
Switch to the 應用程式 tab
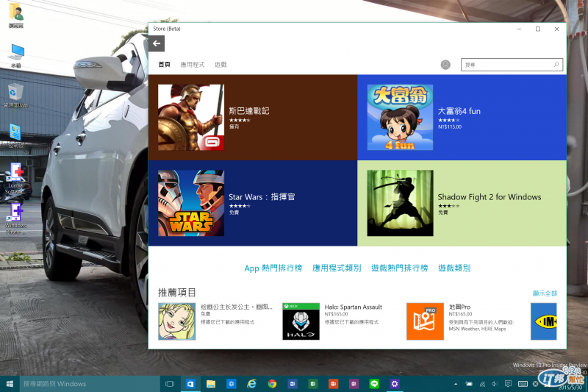coord(193,65)
